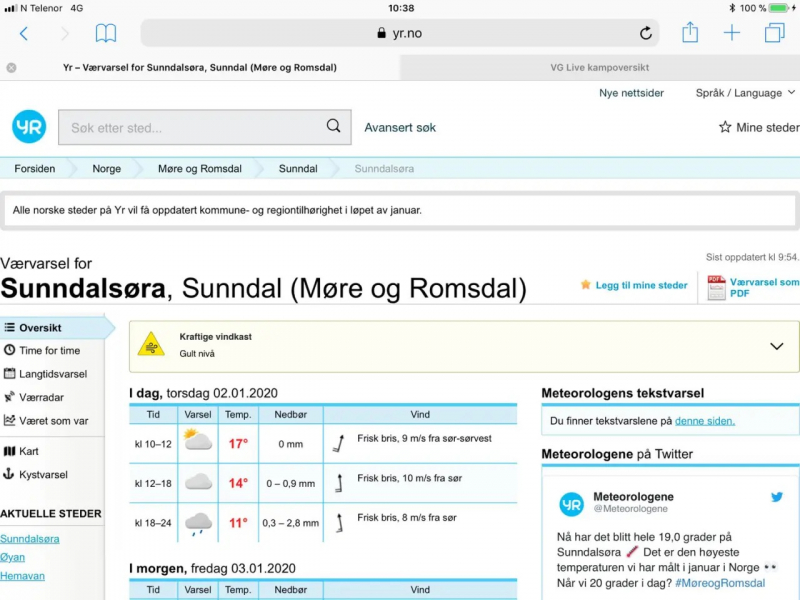Click the YR logo

(29, 127)
